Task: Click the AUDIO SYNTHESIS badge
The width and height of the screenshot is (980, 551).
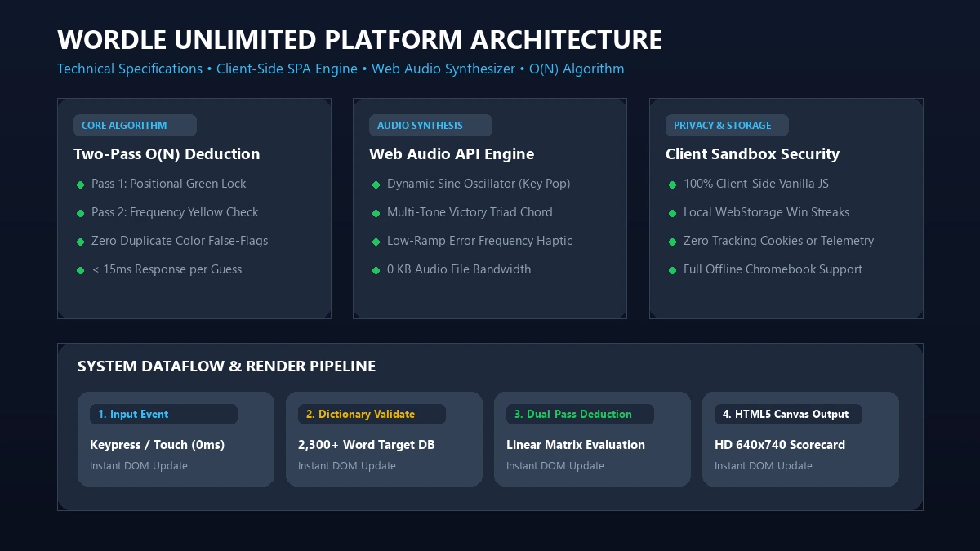Action: point(430,125)
